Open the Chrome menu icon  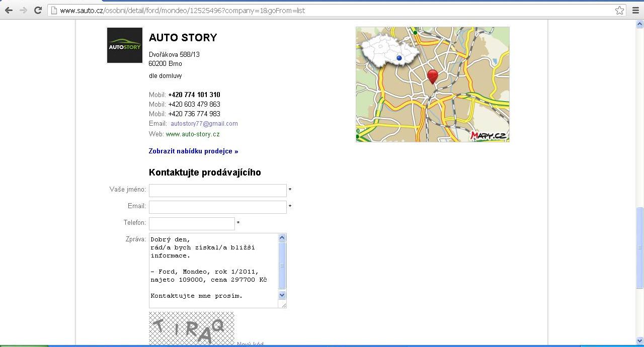(635, 11)
